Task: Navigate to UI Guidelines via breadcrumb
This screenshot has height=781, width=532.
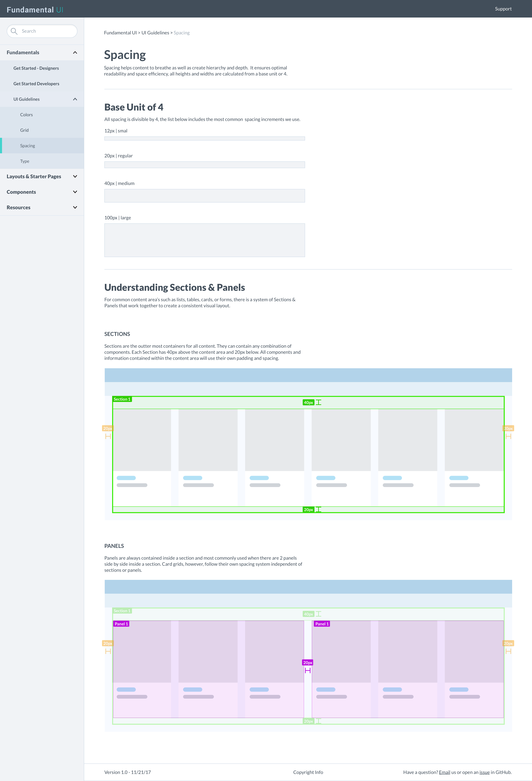Action: (x=155, y=33)
